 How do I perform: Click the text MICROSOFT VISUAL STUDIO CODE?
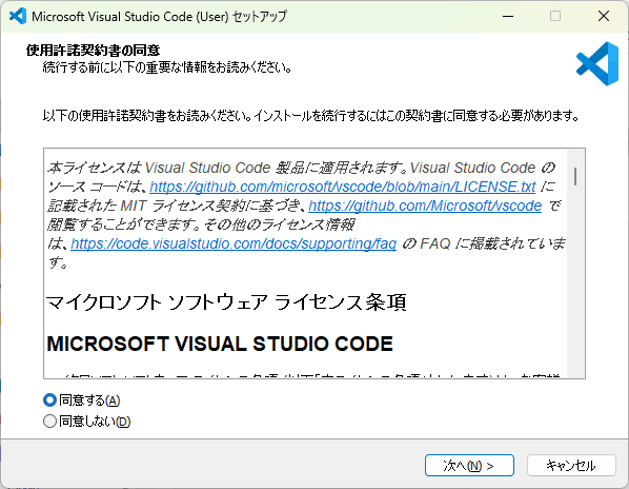point(220,344)
